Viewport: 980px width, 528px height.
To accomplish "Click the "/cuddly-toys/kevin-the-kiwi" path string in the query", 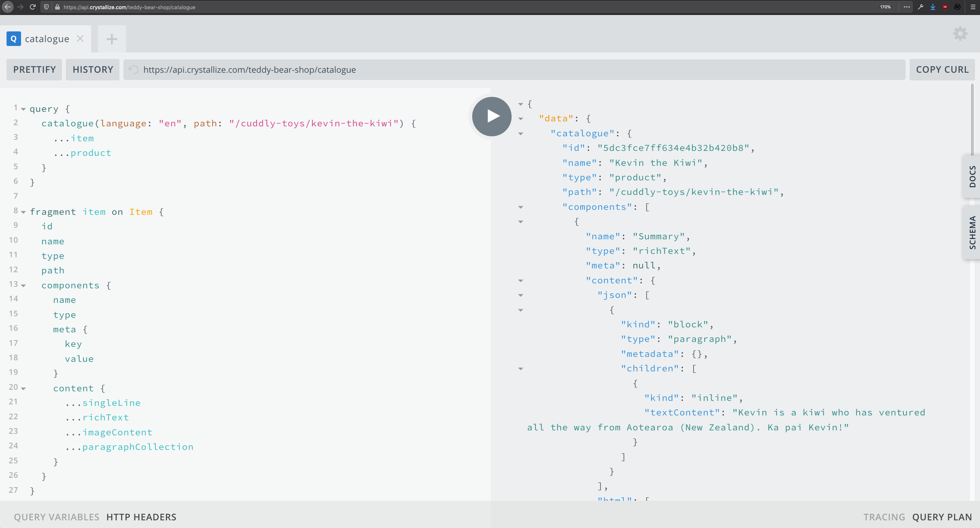I will pyautogui.click(x=314, y=123).
